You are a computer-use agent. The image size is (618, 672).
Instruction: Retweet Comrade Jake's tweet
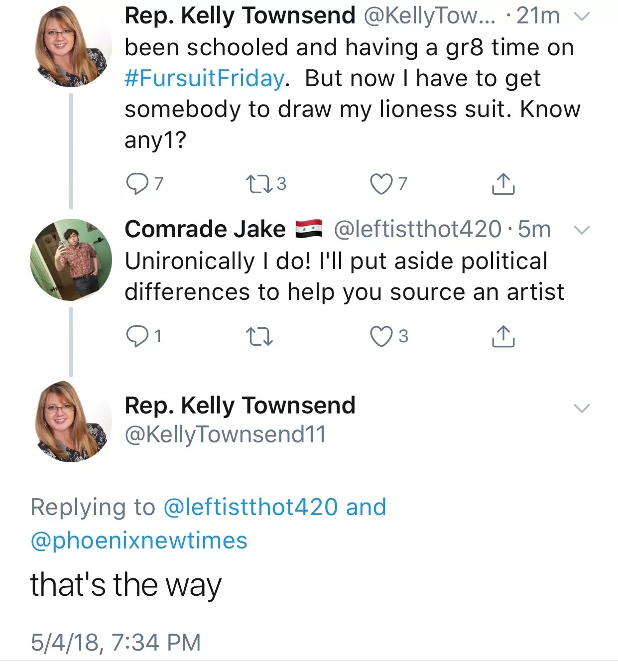[x=259, y=336]
